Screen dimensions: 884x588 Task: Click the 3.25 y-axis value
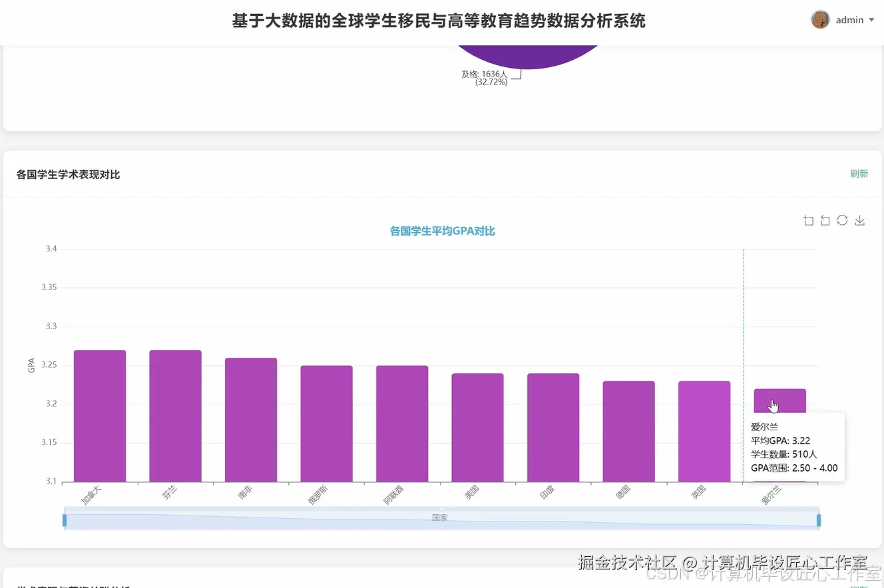[x=49, y=365]
